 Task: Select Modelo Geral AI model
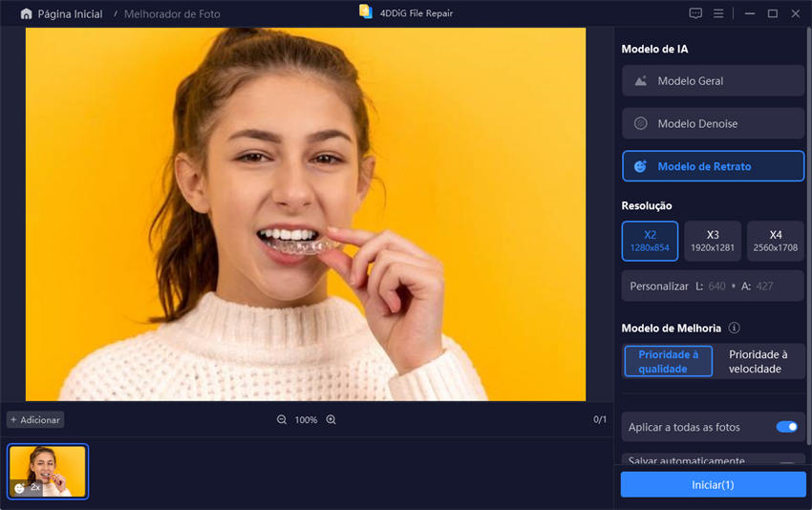coord(713,81)
